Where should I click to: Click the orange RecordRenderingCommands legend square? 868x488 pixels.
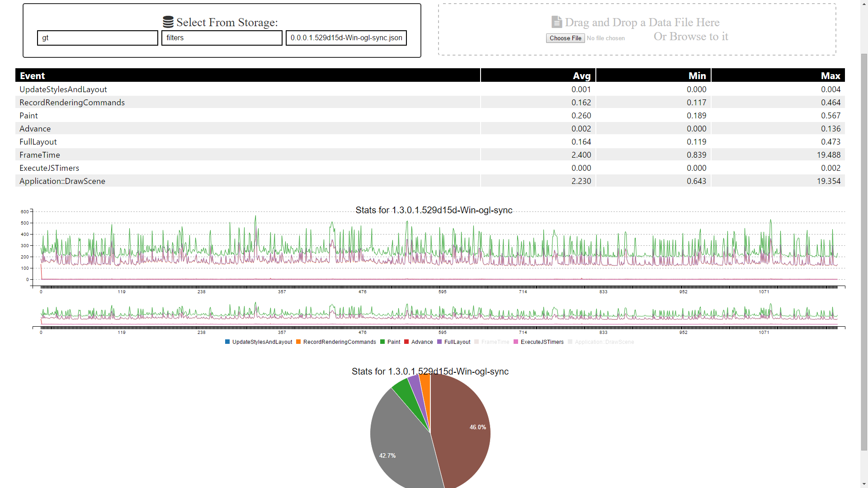coord(298,342)
